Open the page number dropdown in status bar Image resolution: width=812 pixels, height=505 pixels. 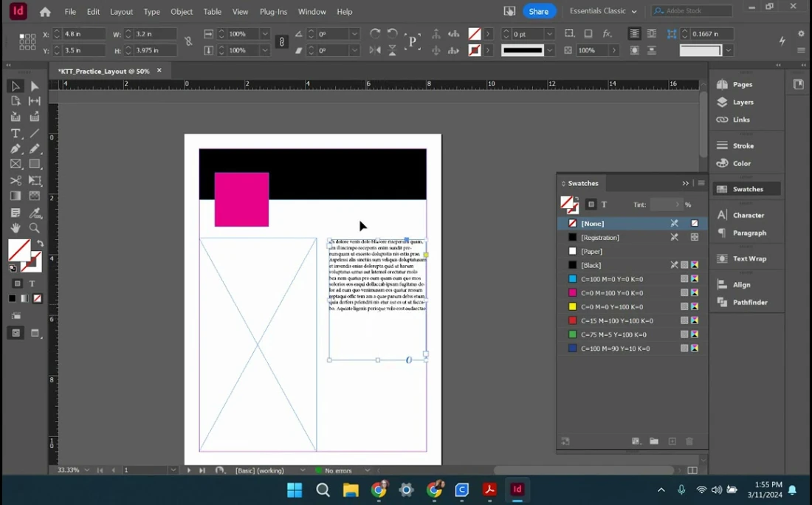click(x=173, y=470)
